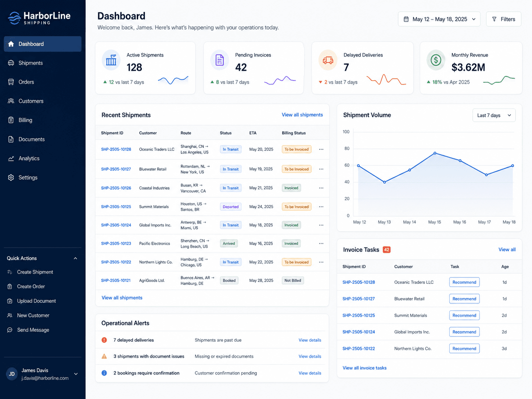
Task: Open Documents from the sidebar
Action: point(43,139)
